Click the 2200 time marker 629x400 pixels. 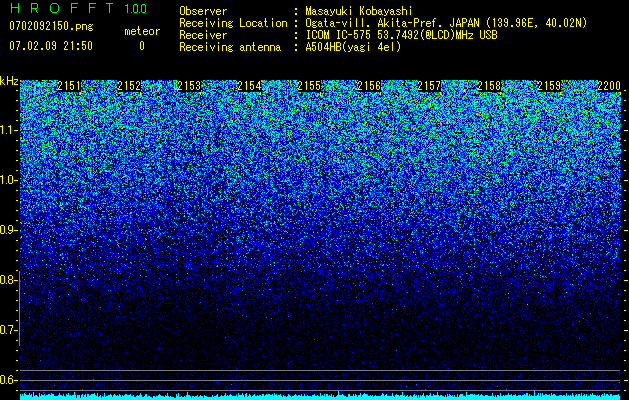click(609, 86)
